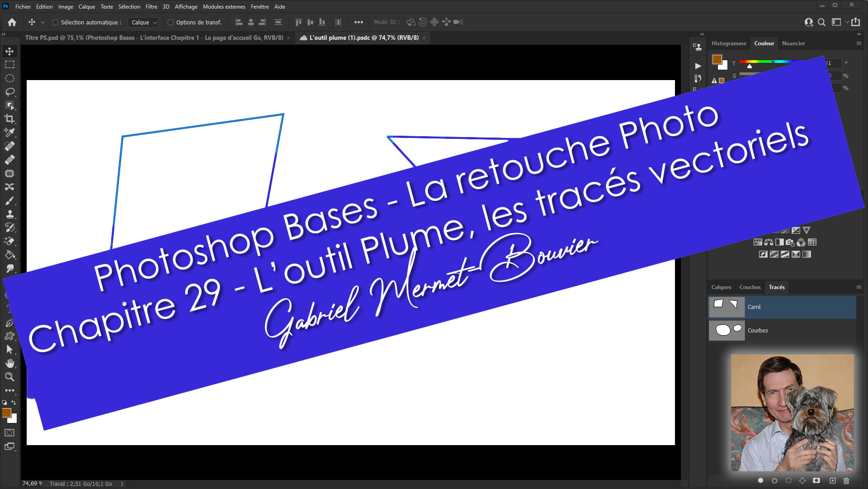Enable Sélection automatique checkbox
868x489 pixels.
point(55,22)
